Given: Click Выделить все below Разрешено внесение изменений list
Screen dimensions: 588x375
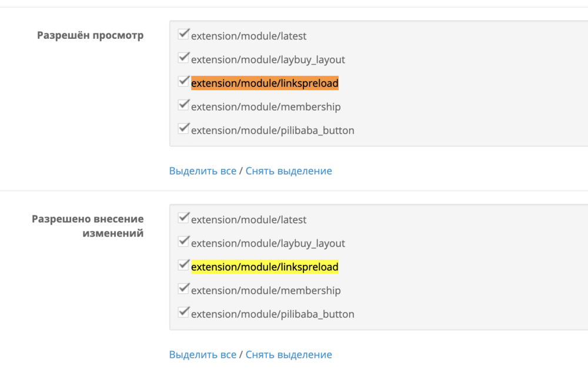Looking at the screenshot, I should 202,355.
